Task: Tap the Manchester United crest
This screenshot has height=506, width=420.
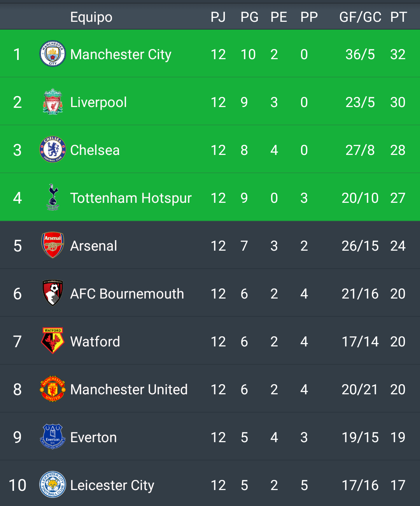Action: coord(52,389)
